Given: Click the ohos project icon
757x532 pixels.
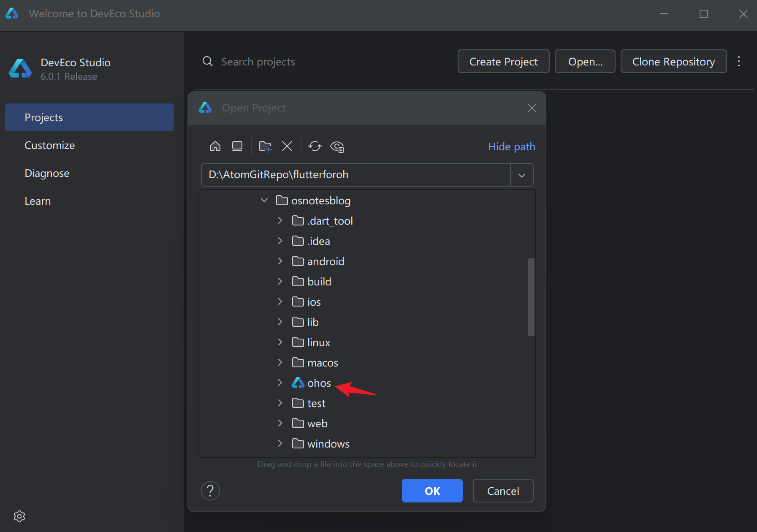Looking at the screenshot, I should pos(298,383).
